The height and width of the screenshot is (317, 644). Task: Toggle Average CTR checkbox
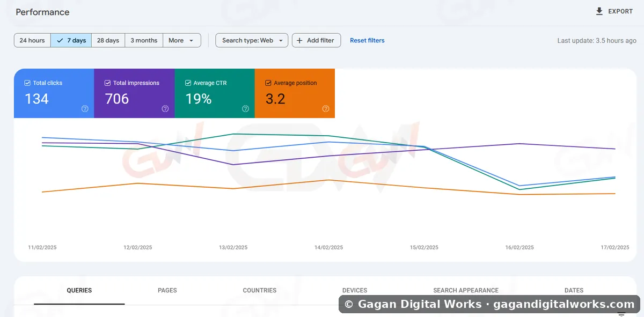188,83
